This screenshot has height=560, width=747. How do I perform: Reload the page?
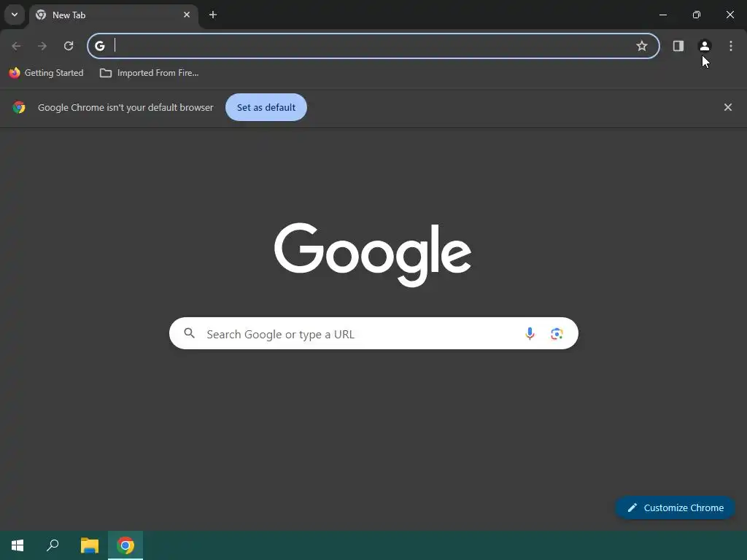click(69, 46)
